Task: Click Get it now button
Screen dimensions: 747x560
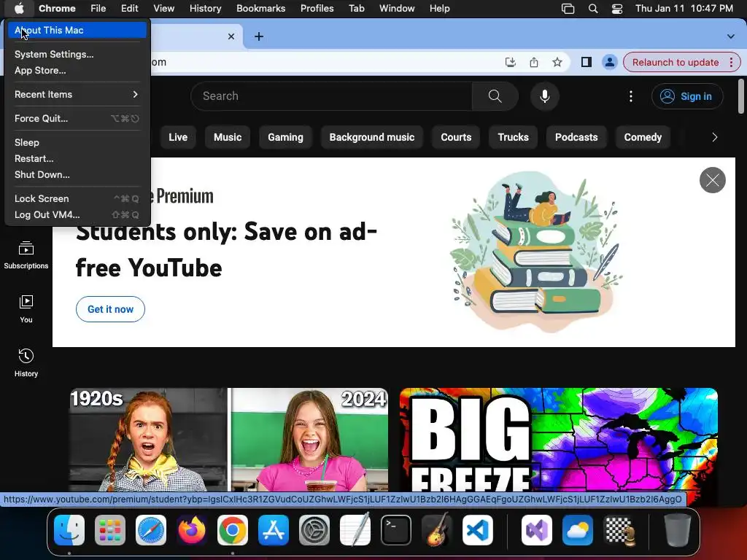Action: coord(111,309)
